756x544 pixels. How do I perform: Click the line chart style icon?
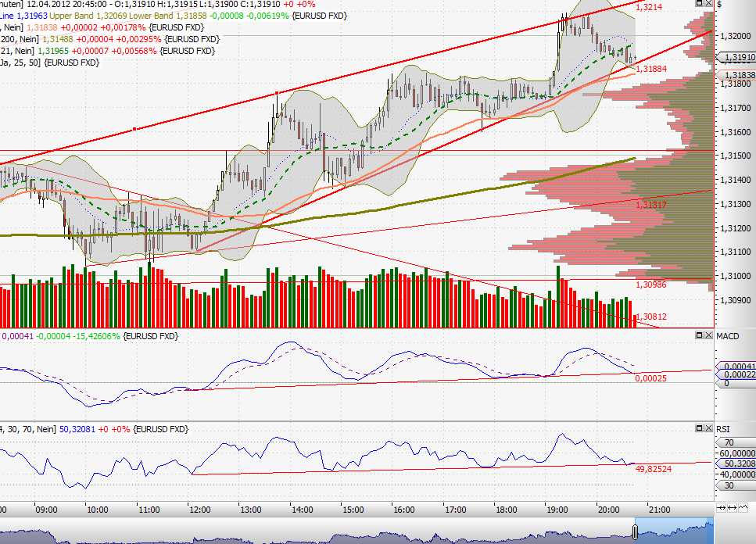pos(743,507)
